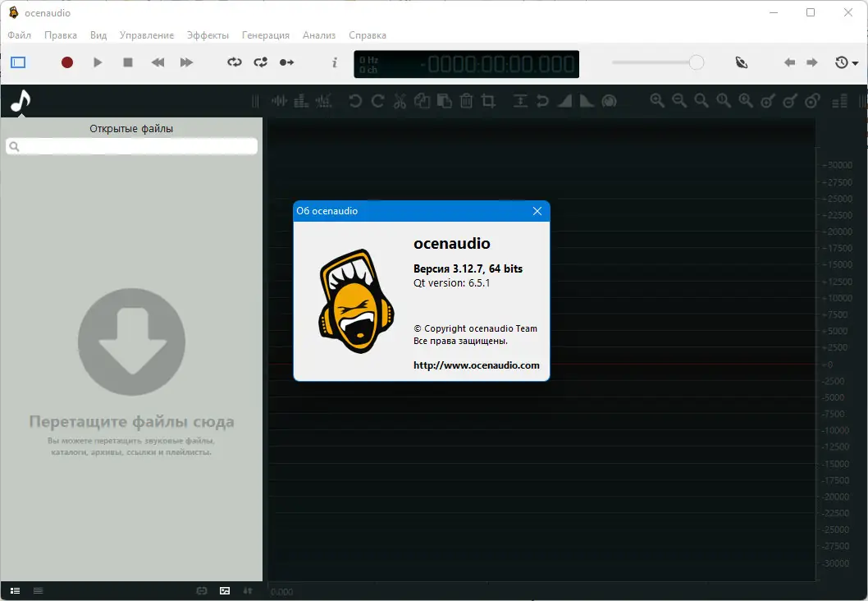This screenshot has width=868, height=601.
Task: Click the large download arrow drop zone
Action: pyautogui.click(x=132, y=342)
